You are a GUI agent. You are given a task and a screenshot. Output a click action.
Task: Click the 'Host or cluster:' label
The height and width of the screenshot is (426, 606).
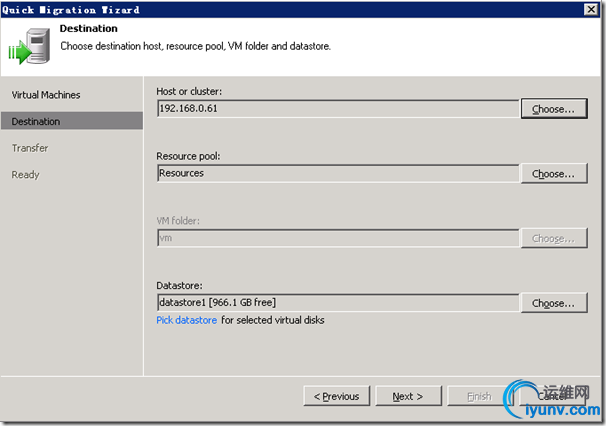(189, 91)
